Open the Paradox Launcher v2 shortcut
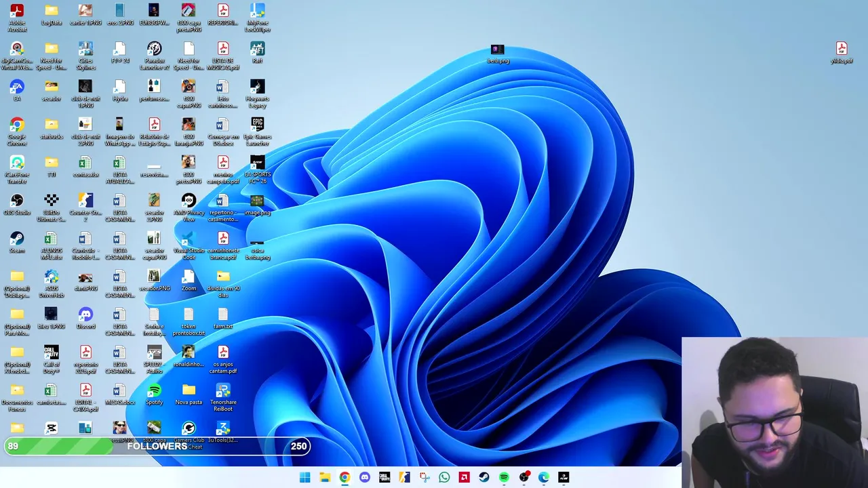Viewport: 868px width, 488px height. coord(155,56)
